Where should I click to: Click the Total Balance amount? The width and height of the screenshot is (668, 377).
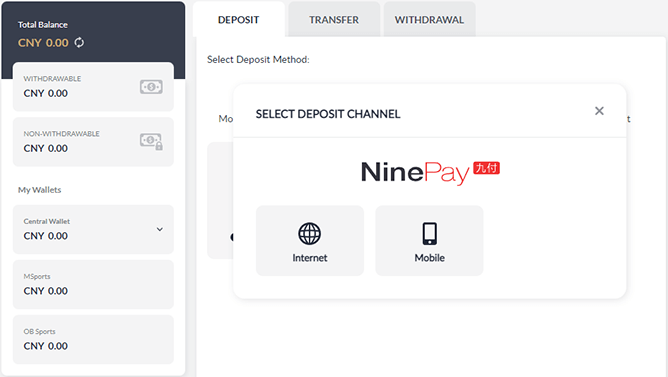(x=43, y=43)
